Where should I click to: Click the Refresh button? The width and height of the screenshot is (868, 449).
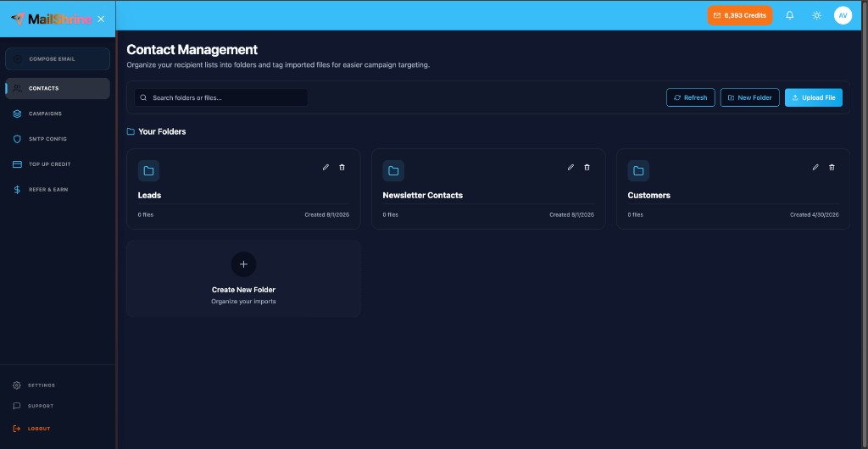tap(690, 98)
